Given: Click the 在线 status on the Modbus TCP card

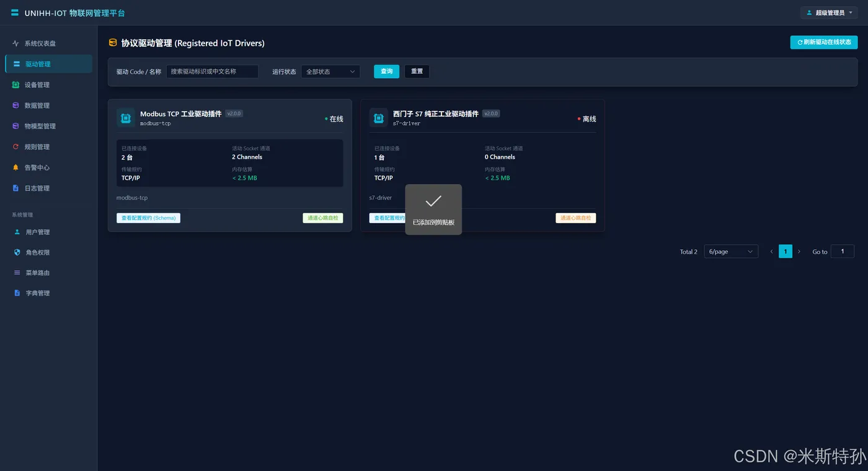Looking at the screenshot, I should pos(334,118).
